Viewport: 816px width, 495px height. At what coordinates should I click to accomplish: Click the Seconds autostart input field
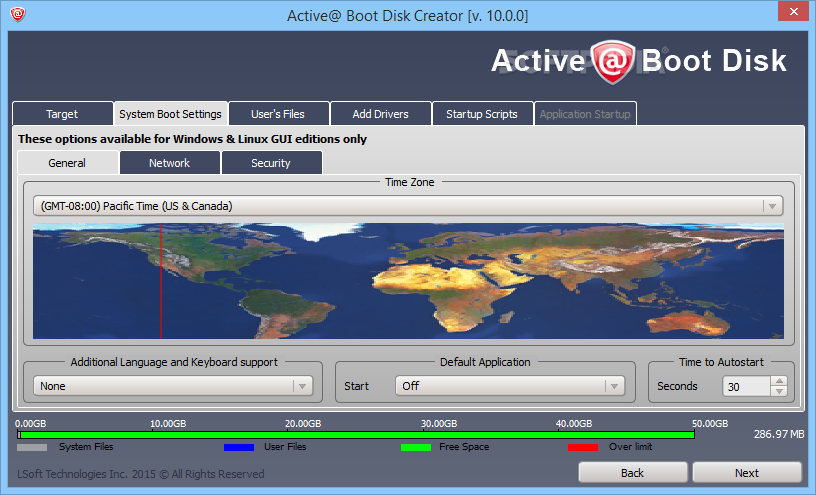(746, 386)
